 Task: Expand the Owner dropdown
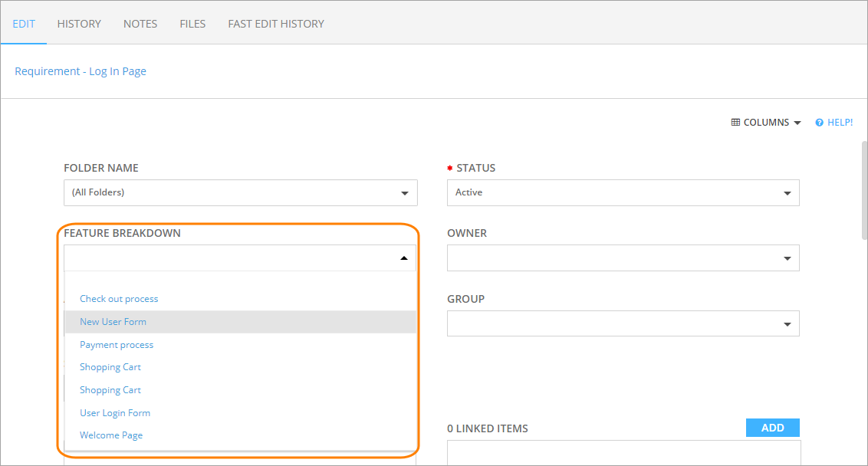pyautogui.click(x=787, y=258)
